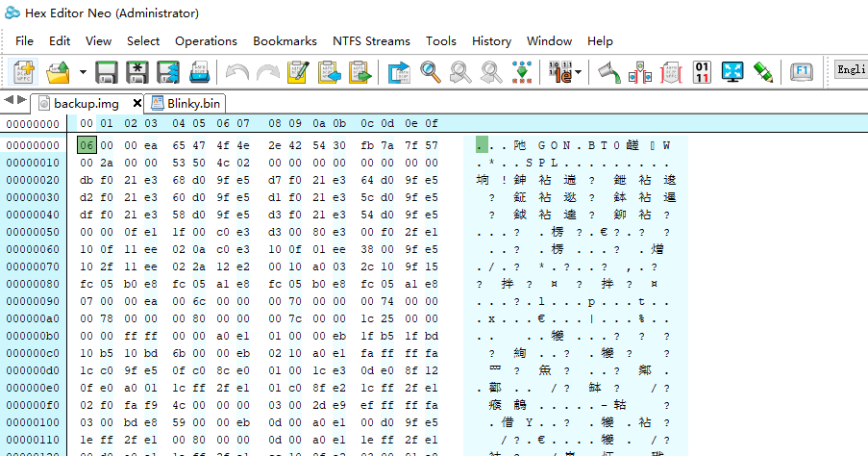This screenshot has width=868, height=456.
Task: Click the Save As floppy icon with asterisk
Action: point(137,72)
